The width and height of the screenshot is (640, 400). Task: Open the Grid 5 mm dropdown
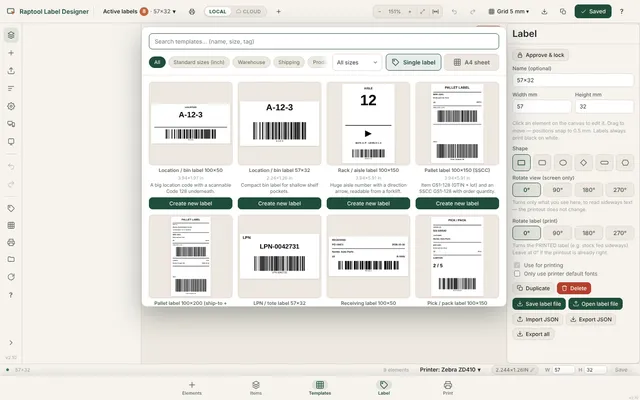click(x=509, y=11)
